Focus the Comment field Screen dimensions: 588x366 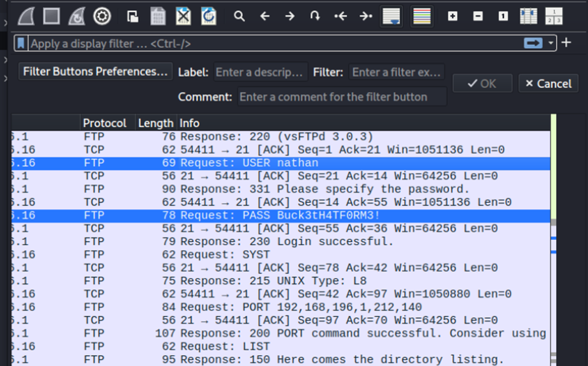pos(342,97)
